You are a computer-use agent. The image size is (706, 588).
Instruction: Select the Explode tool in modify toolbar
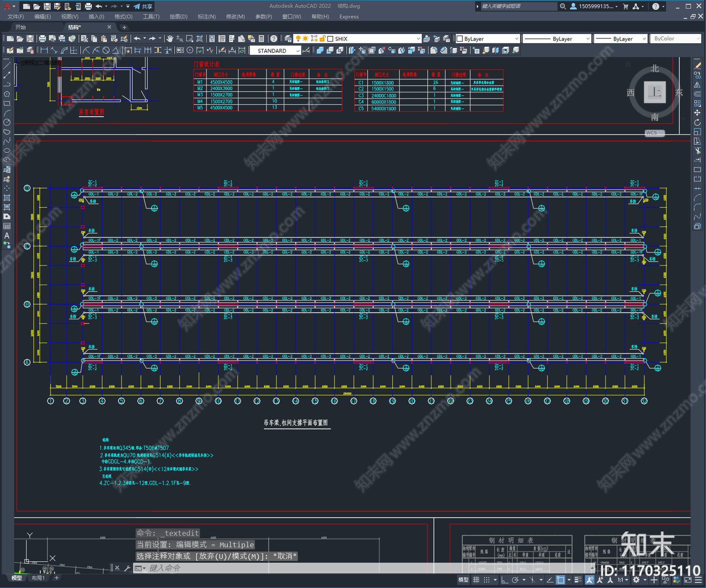[697, 226]
